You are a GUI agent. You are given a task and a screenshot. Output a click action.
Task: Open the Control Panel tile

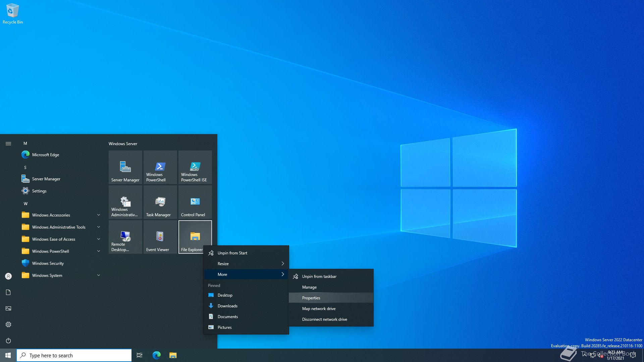click(195, 202)
